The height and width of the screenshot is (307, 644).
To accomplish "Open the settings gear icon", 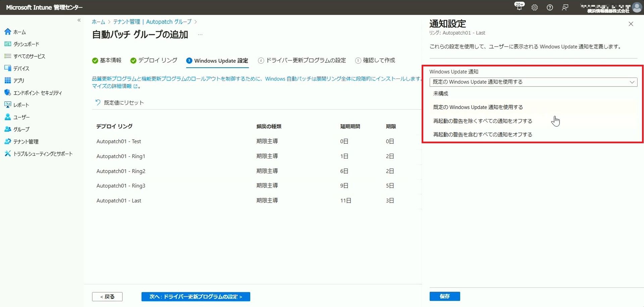I will (535, 7).
